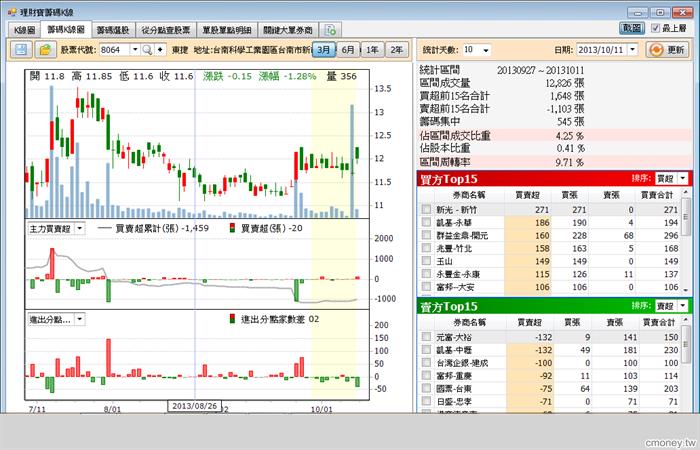
Task: Check the box beside 元富-大裕 broker
Action: [x=426, y=337]
